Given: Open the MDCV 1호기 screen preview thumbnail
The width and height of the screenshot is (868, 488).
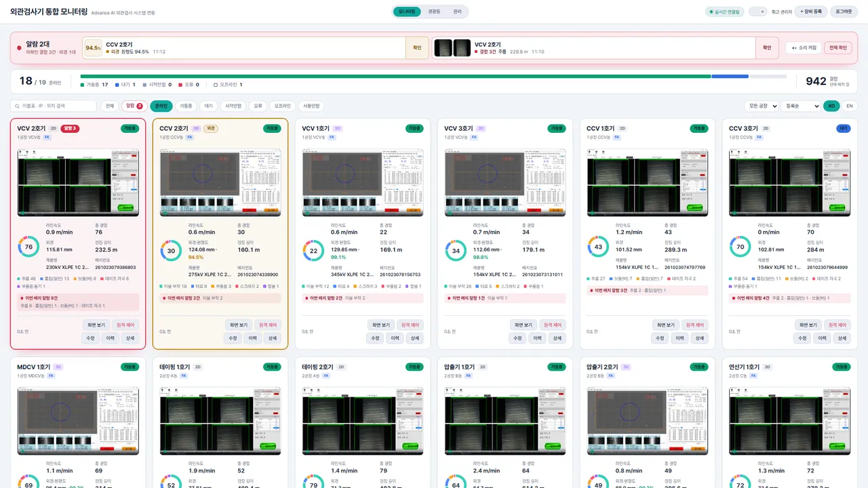Looking at the screenshot, I should pyautogui.click(x=78, y=420).
